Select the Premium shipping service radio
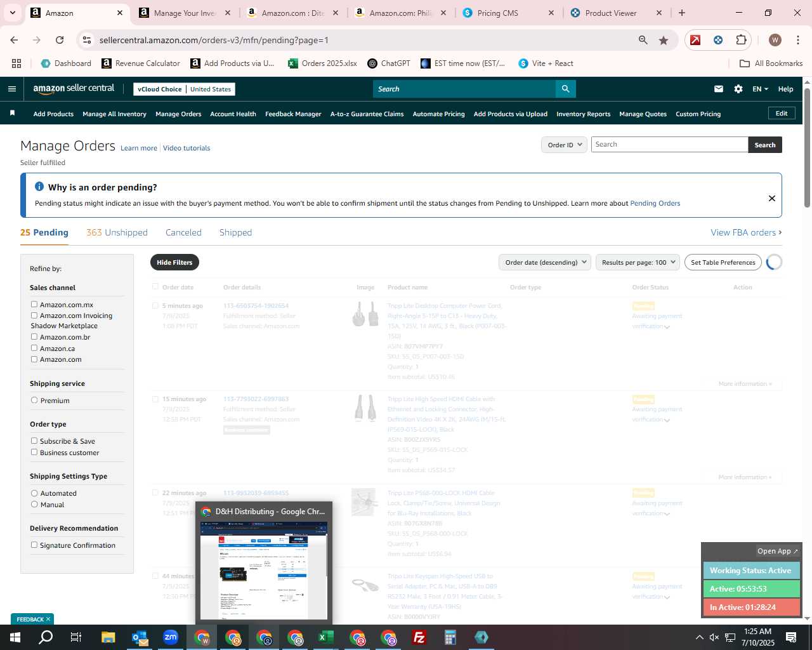 pyautogui.click(x=34, y=400)
